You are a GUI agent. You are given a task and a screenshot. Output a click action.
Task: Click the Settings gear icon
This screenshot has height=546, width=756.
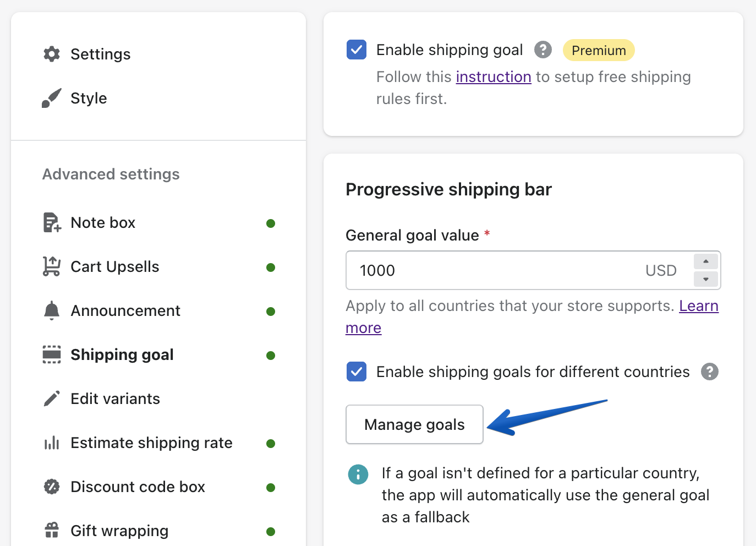coord(52,54)
